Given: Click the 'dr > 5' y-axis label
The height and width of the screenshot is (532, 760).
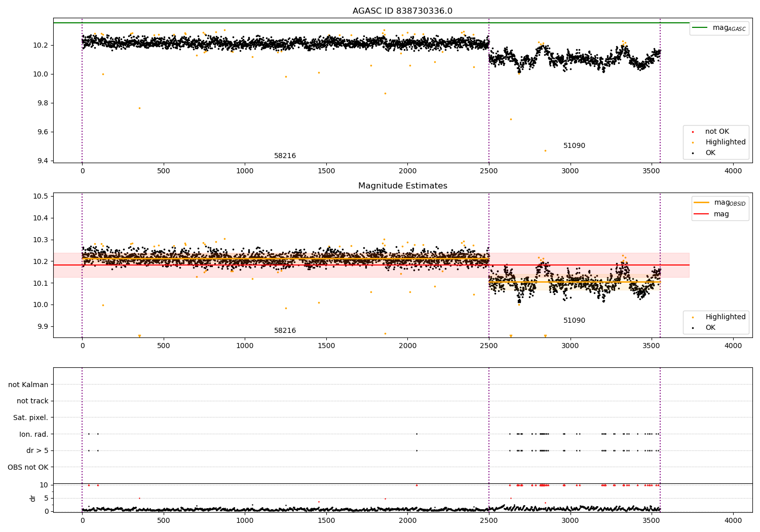Looking at the screenshot, I should (37, 451).
